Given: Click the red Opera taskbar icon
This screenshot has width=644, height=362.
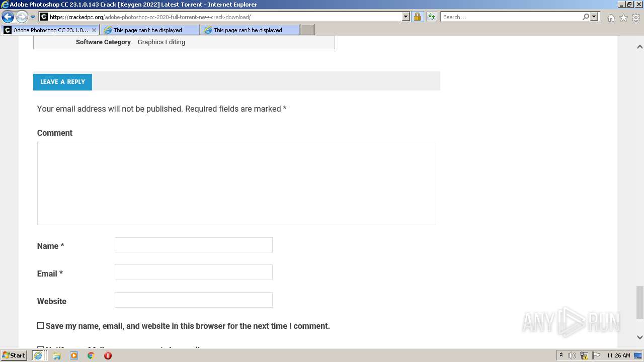Looking at the screenshot, I should point(108,355).
